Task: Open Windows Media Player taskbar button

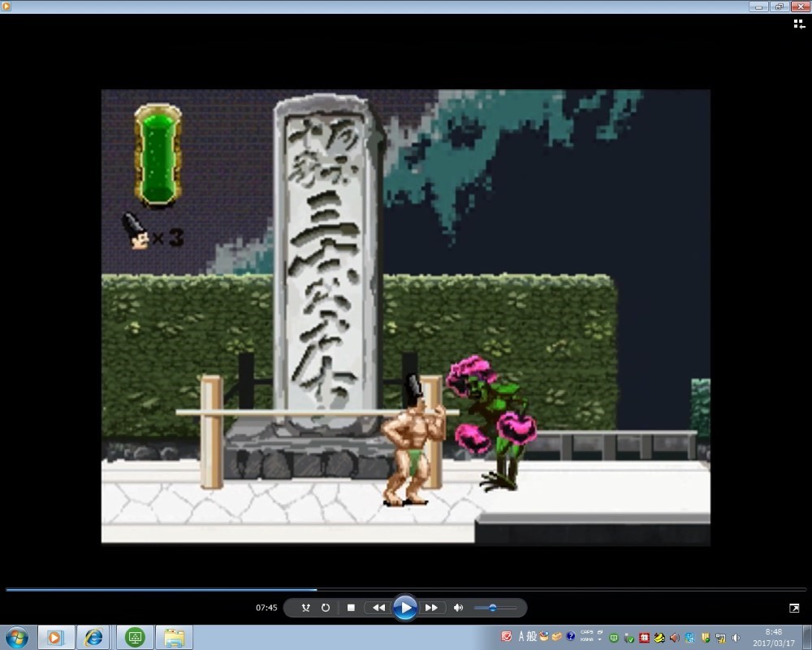Action: click(x=54, y=637)
